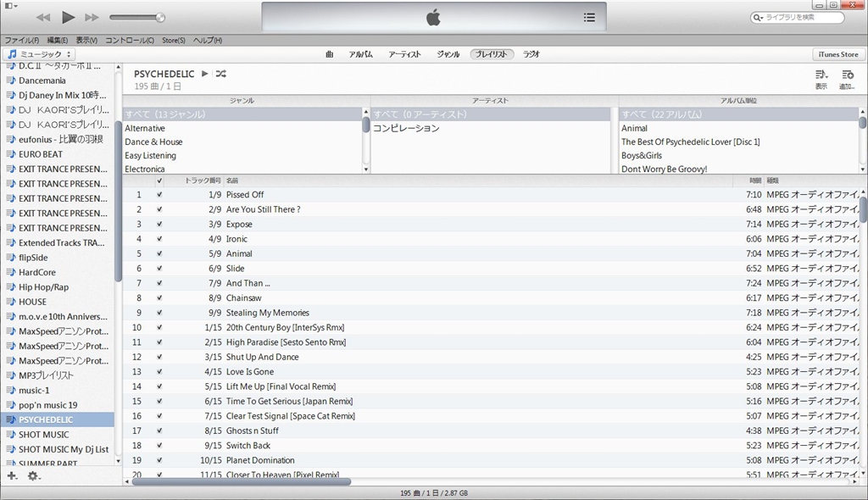The width and height of the screenshot is (868, 500).
Task: Select the Hip Hop/Rap playlist icon
Action: pyautogui.click(x=10, y=286)
